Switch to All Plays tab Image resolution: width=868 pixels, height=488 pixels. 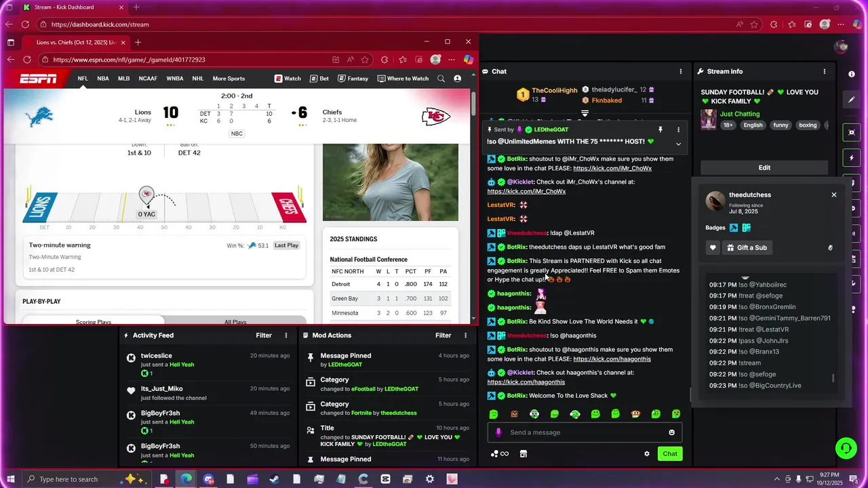click(235, 321)
